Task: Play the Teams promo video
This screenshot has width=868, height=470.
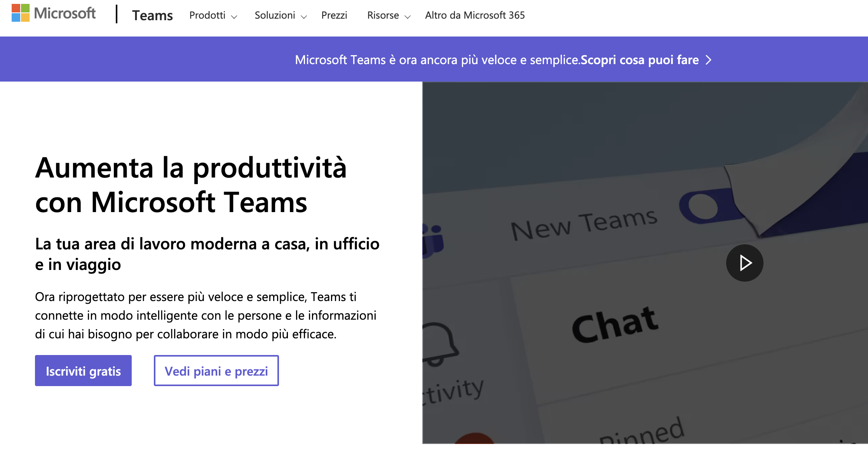Action: (x=744, y=263)
